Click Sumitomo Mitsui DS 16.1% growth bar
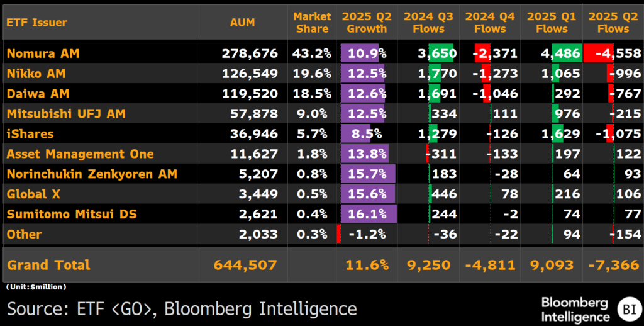 pos(369,214)
